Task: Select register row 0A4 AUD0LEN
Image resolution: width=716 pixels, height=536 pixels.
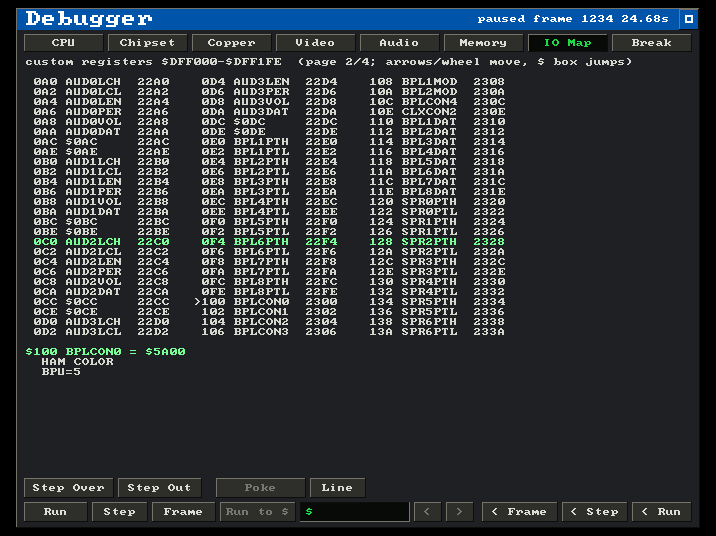Action: click(101, 102)
